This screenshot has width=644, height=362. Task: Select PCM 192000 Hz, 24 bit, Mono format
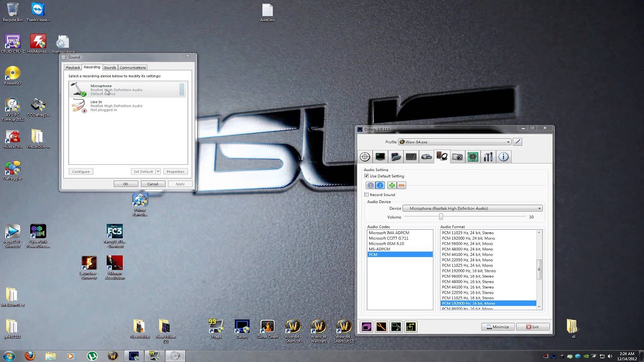[x=489, y=238]
